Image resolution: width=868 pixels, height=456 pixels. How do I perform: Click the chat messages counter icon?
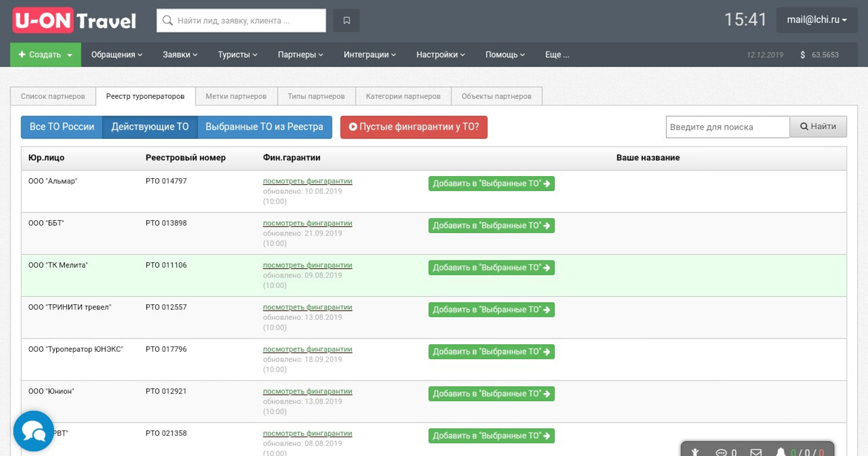[x=721, y=452]
